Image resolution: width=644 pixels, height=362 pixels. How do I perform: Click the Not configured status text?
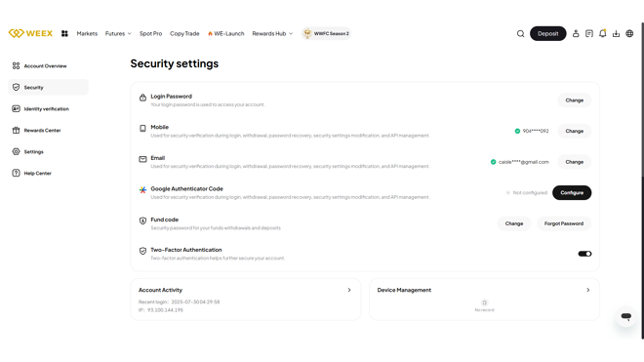click(530, 193)
